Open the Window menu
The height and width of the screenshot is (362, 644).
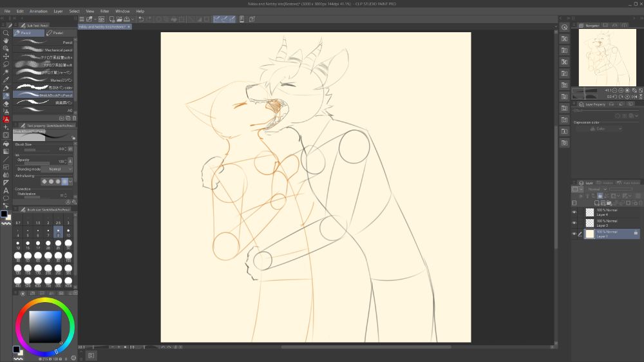pos(122,11)
